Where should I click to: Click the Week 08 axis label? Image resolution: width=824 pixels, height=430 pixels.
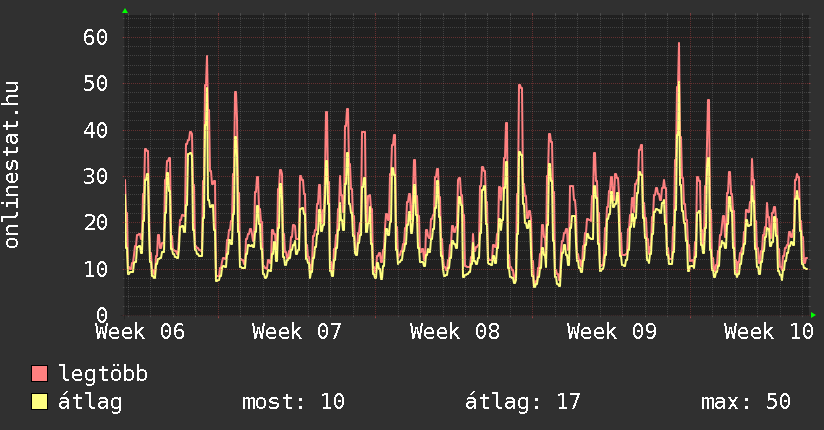click(x=455, y=331)
